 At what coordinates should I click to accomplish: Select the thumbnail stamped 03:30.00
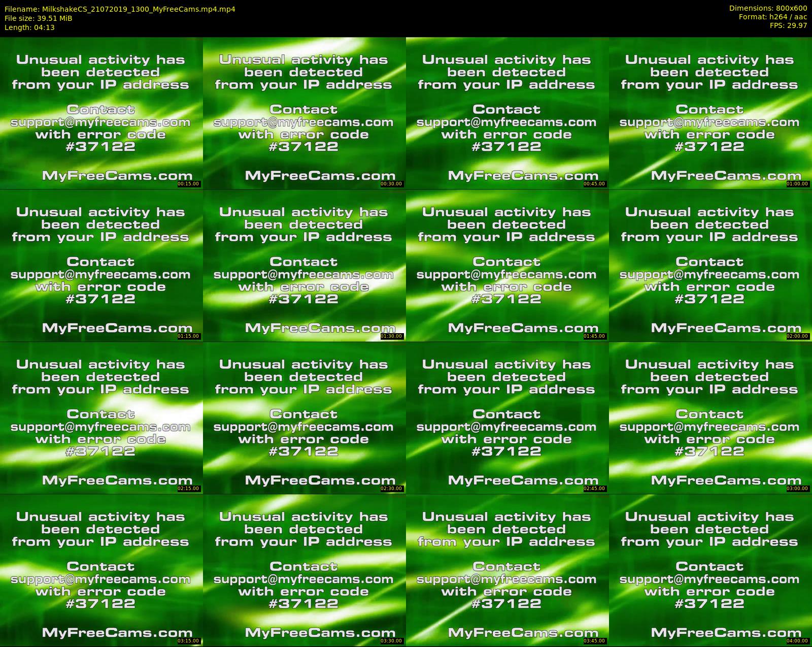pyautogui.click(x=304, y=570)
